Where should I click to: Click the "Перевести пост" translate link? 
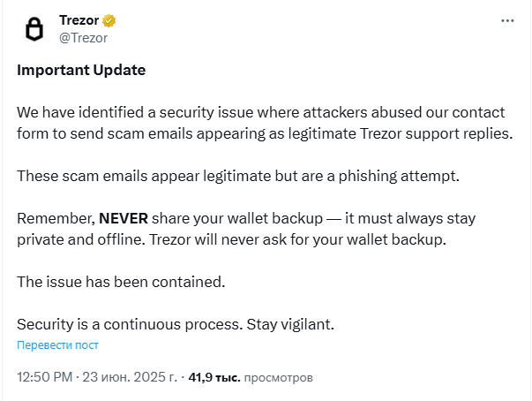pyautogui.click(x=57, y=345)
